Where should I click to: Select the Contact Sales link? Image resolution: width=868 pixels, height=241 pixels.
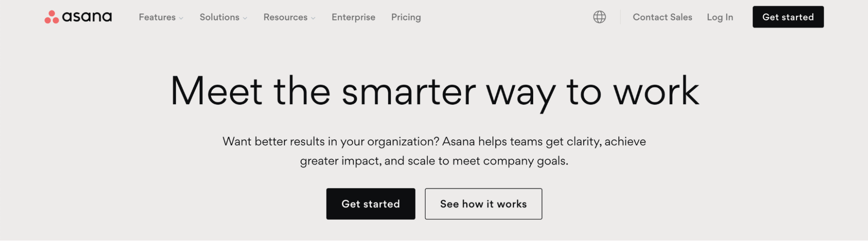(x=662, y=17)
